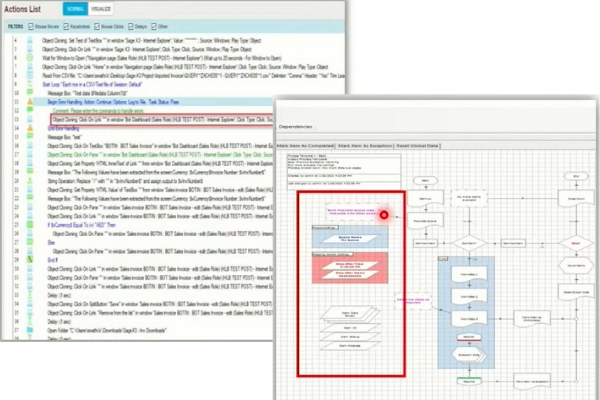Click the End If icon on line 29
The image size is (600, 400).
point(30,260)
